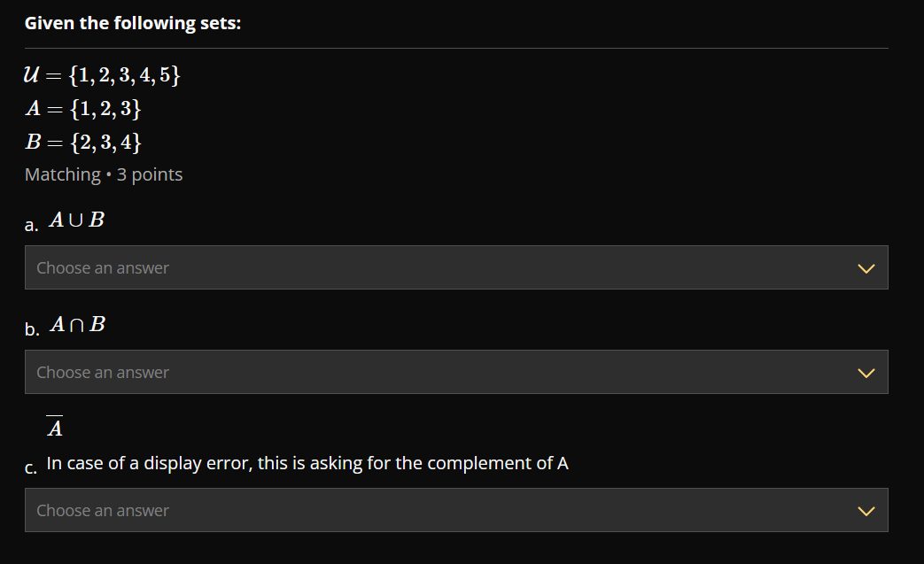Screen dimensions: 924x564
Task: Open the answer dropdown for A ∪ B
Action: pos(456,267)
